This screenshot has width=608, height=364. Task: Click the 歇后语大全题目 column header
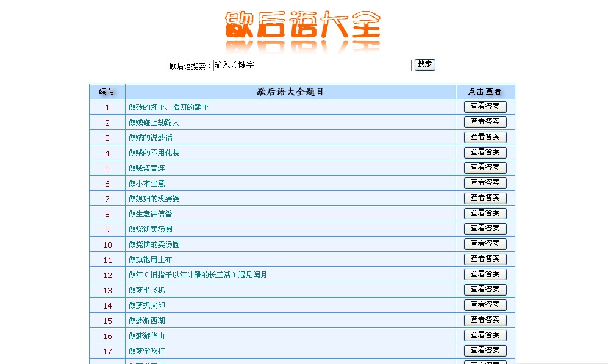(290, 91)
